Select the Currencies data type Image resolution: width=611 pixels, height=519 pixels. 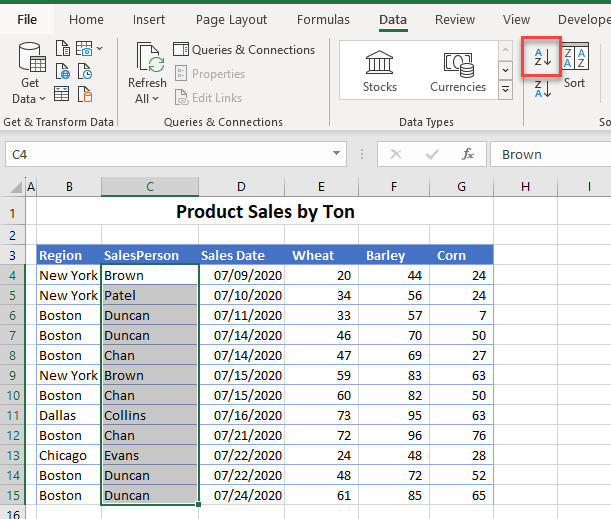458,70
